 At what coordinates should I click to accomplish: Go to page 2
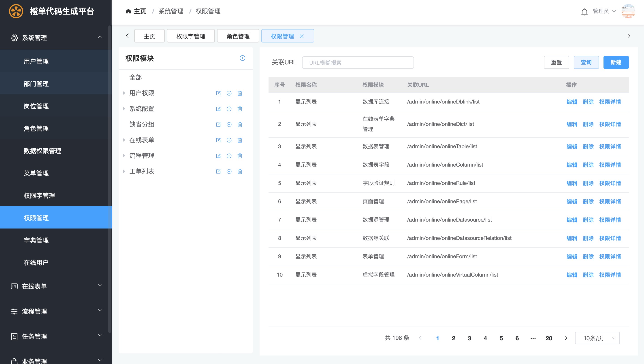tap(453, 338)
